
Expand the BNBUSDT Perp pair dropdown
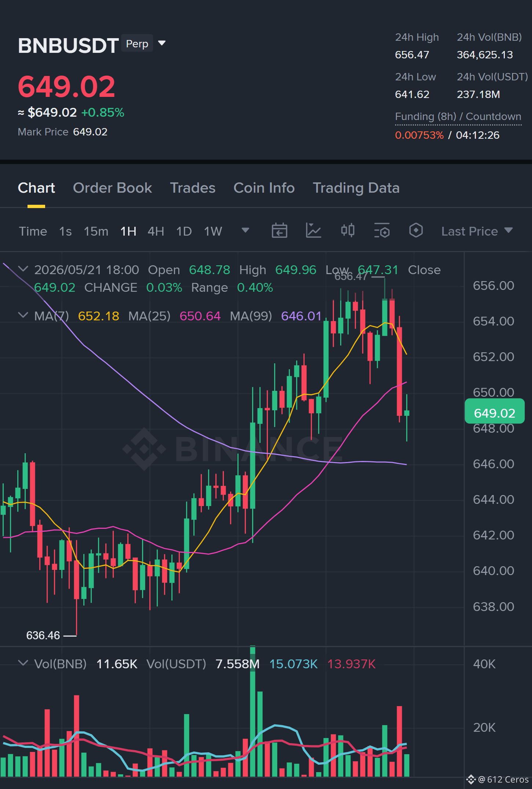click(162, 43)
